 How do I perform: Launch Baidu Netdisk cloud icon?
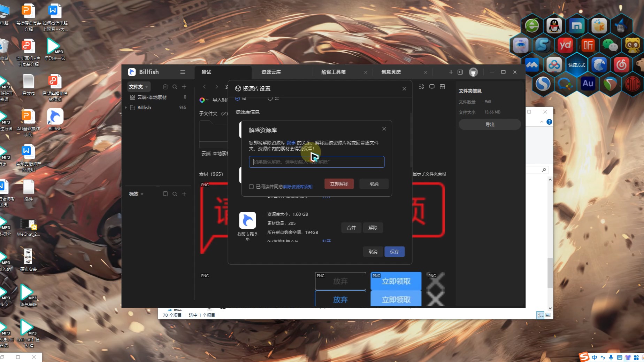click(x=554, y=65)
